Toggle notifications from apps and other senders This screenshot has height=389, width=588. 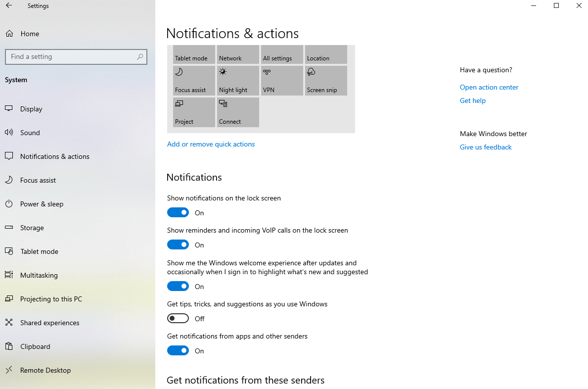coord(178,351)
